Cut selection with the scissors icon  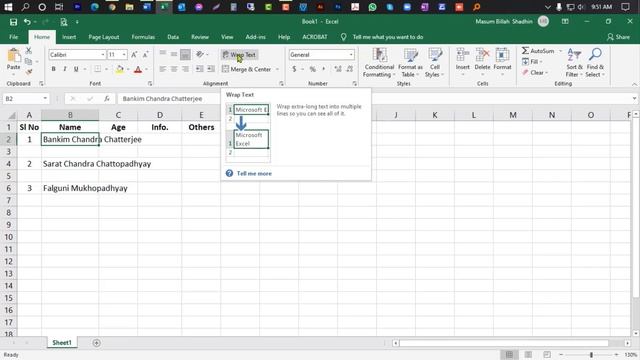click(x=28, y=51)
